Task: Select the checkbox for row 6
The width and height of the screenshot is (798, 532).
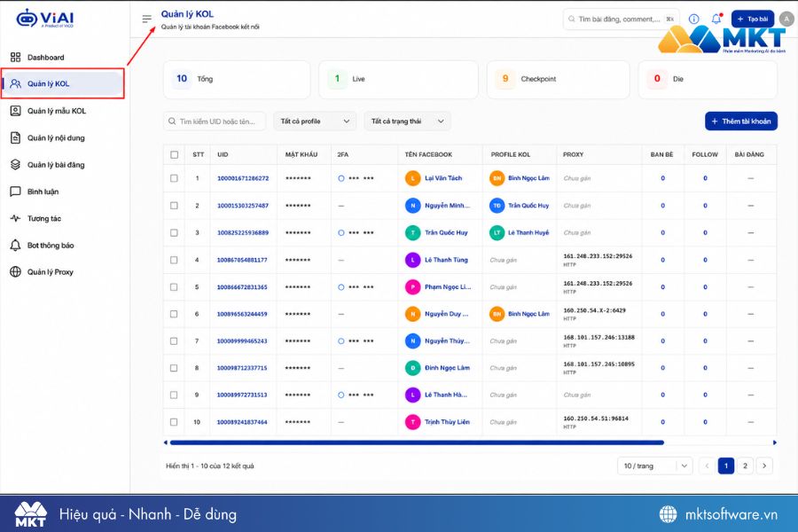Action: coord(174,314)
